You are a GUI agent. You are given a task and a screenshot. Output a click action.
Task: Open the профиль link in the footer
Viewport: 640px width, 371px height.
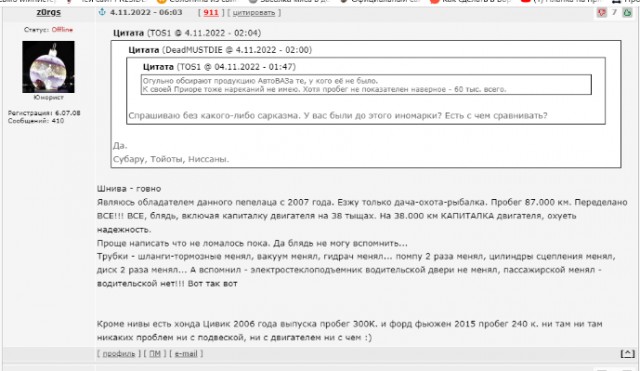tap(119, 354)
